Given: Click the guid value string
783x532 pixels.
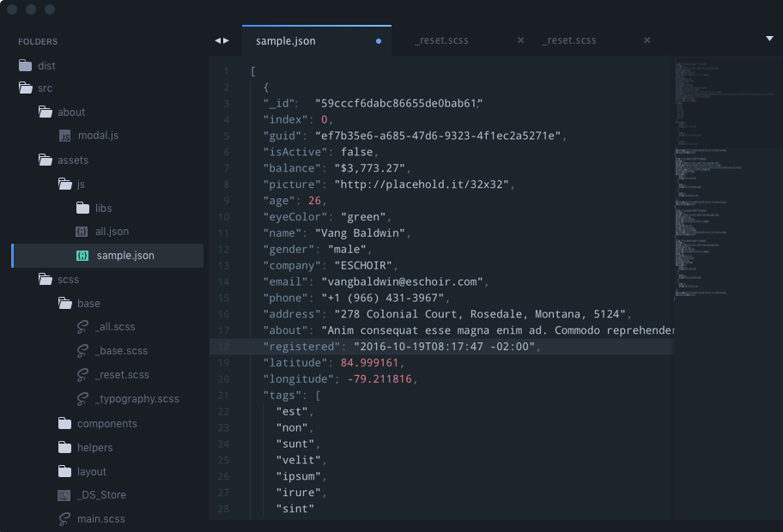Looking at the screenshot, I should pyautogui.click(x=438, y=136).
